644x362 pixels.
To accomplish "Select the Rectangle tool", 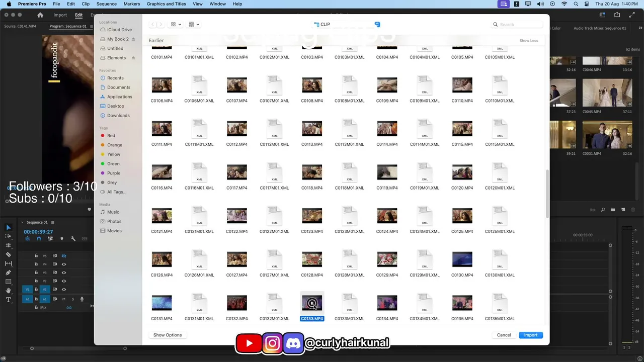I will [8, 282].
